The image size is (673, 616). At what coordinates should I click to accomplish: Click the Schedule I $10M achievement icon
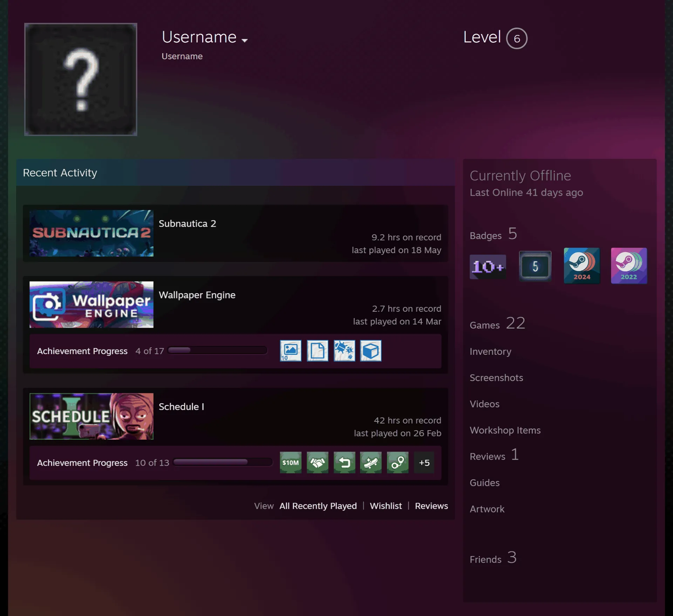tap(291, 462)
